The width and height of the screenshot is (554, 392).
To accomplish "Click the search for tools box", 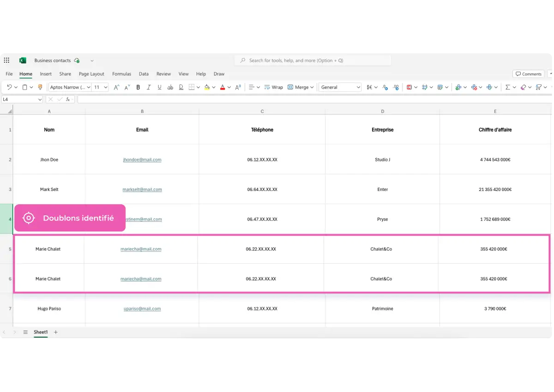I will point(313,60).
